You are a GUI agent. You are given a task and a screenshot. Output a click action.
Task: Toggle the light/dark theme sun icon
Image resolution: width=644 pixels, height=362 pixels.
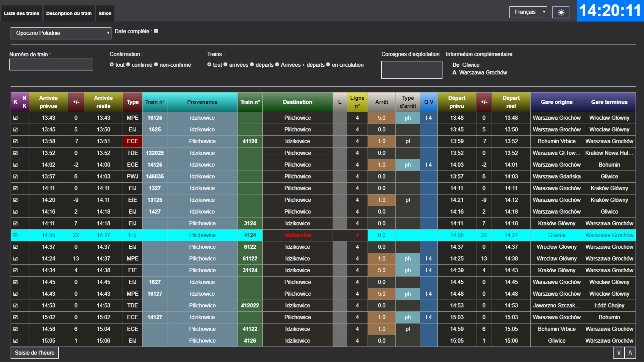pyautogui.click(x=560, y=12)
